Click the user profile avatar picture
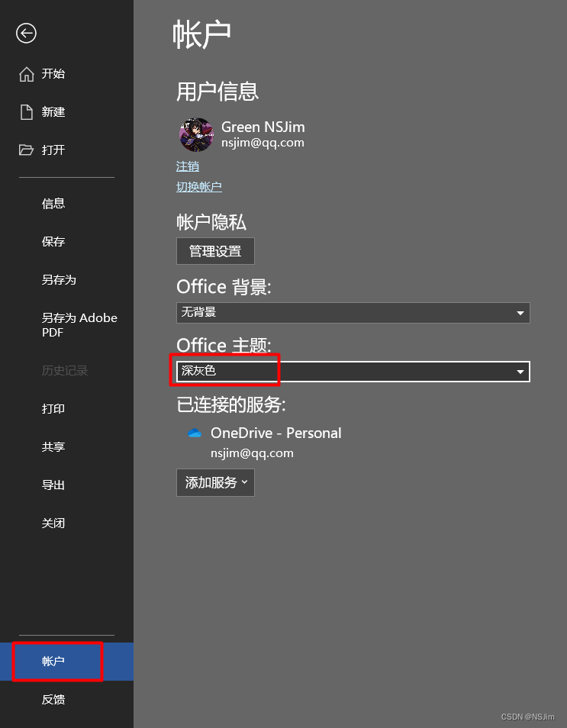Image resolution: width=567 pixels, height=728 pixels. [x=196, y=134]
